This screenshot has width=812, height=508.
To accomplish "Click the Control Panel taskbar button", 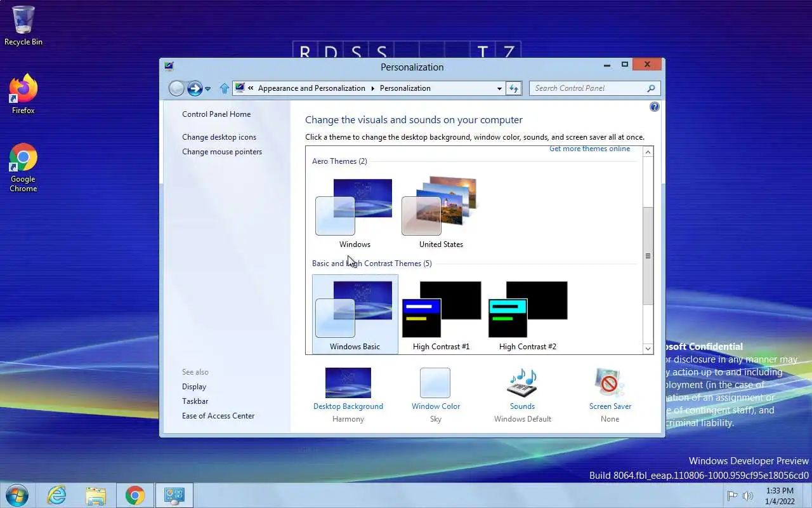I will tap(174, 495).
